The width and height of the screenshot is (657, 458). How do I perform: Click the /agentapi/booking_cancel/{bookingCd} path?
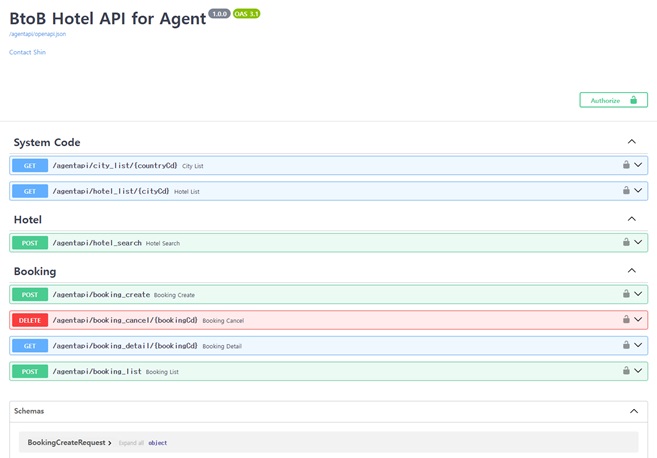(125, 320)
